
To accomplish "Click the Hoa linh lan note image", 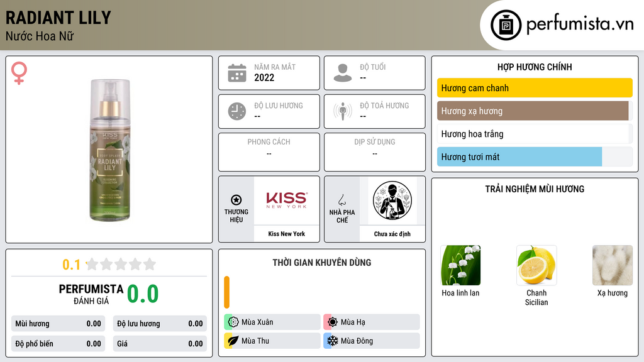I will (460, 265).
